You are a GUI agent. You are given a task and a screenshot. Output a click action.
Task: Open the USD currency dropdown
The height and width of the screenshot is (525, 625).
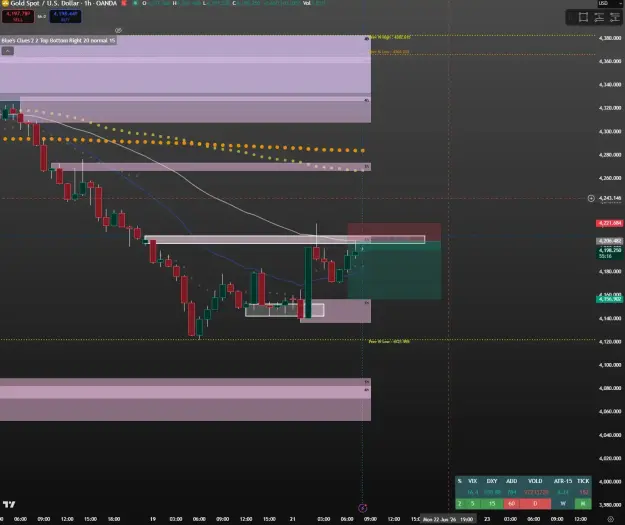pos(609,3)
